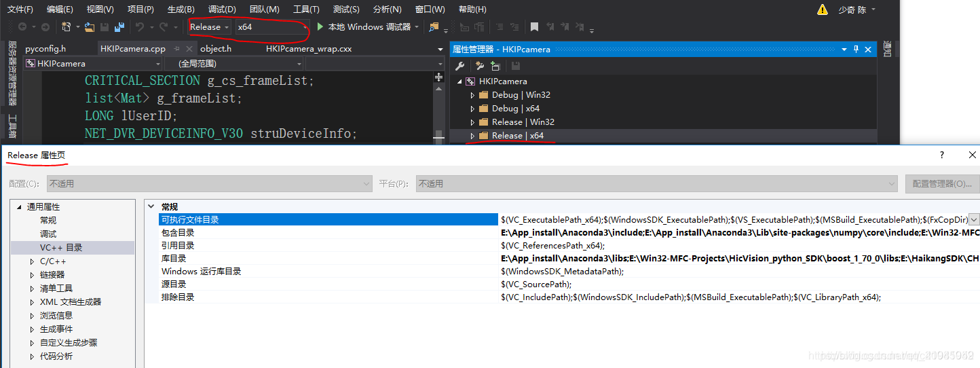980x368 pixels.
Task: Open the x64 platform dropdown
Action: pos(272,27)
